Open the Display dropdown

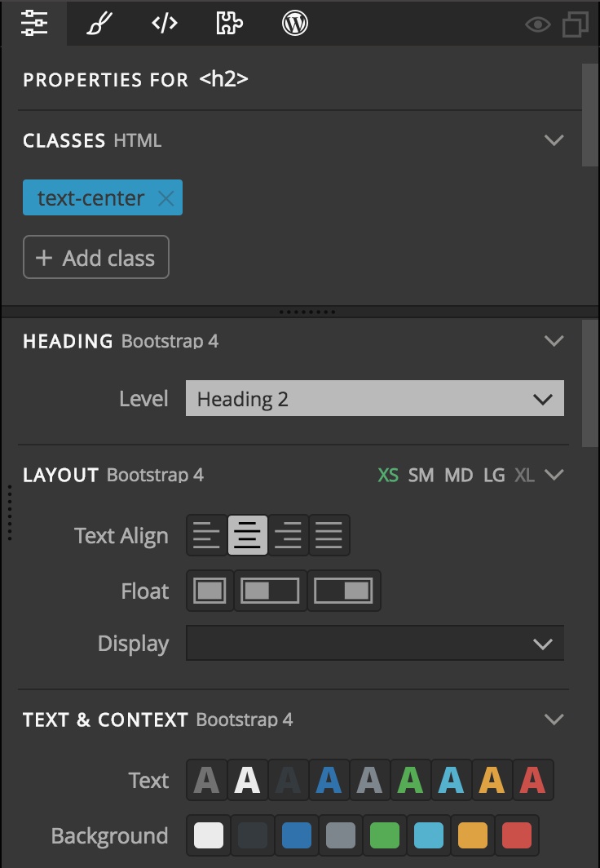(x=374, y=644)
